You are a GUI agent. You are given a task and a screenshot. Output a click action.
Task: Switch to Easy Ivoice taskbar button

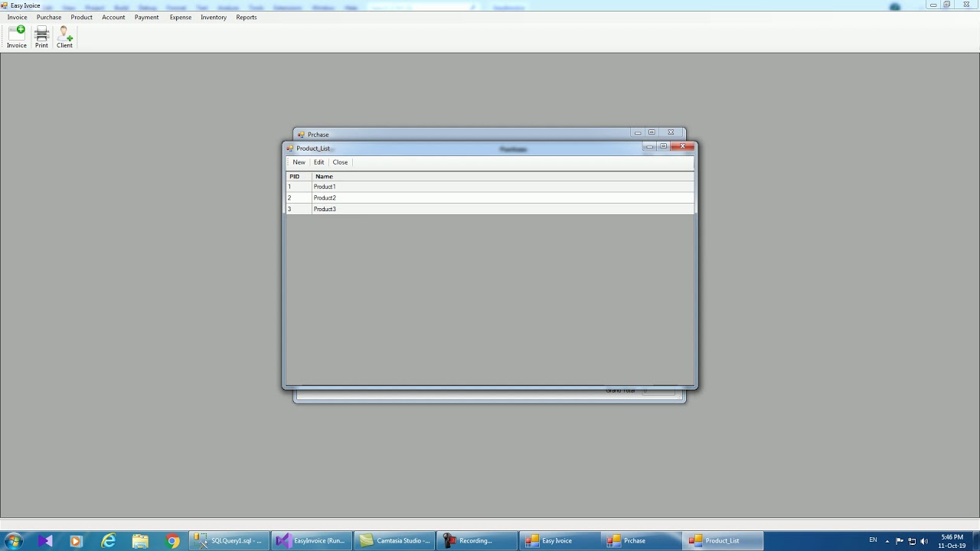point(560,541)
